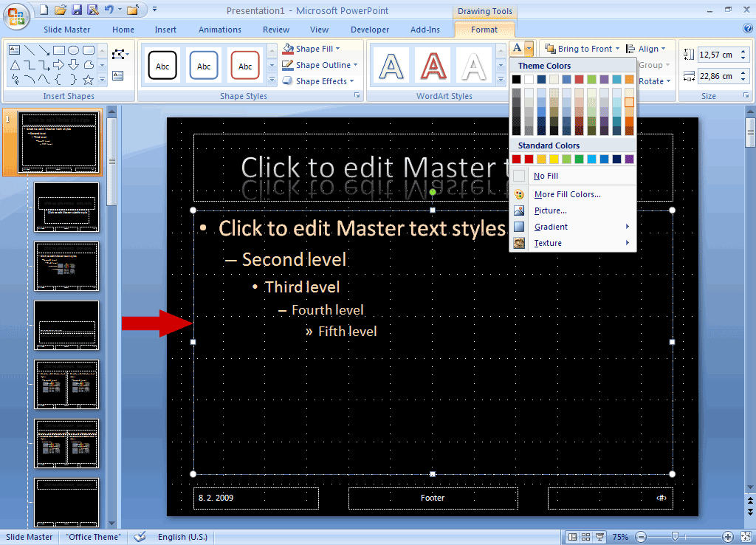
Task: Apply the red outlined WordArt A style
Action: (x=433, y=66)
